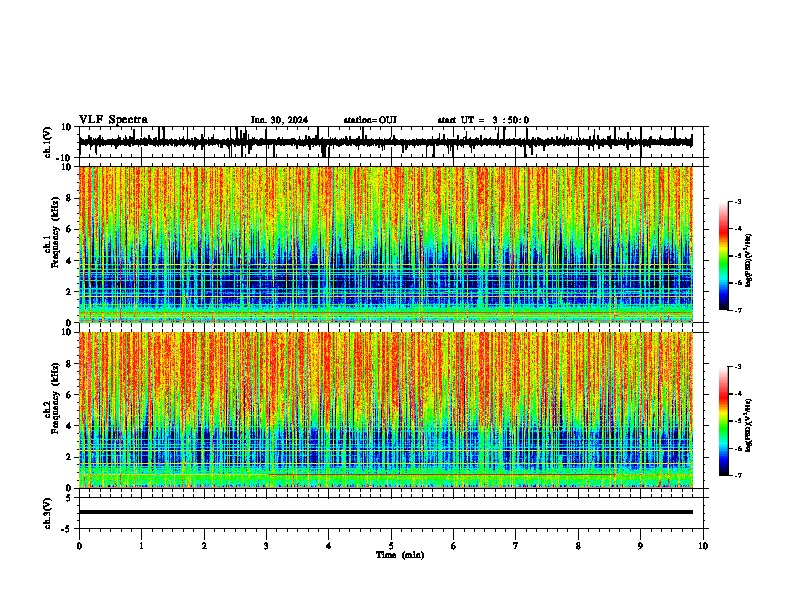Screen dimensions: 792x612
Task: Click the time axis tick label "2"
Action: tap(204, 546)
